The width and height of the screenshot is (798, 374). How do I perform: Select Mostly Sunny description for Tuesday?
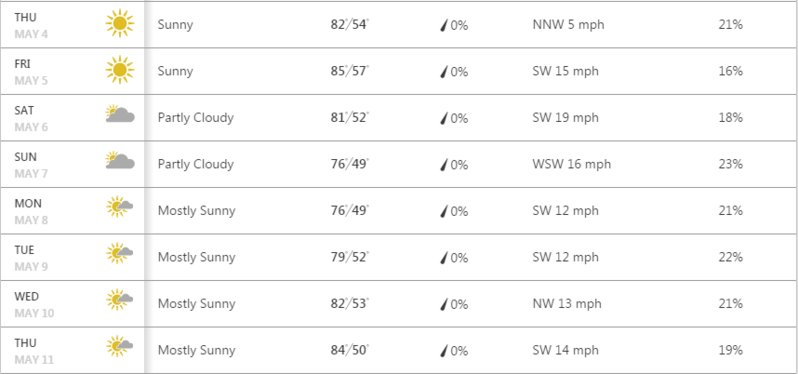click(196, 257)
